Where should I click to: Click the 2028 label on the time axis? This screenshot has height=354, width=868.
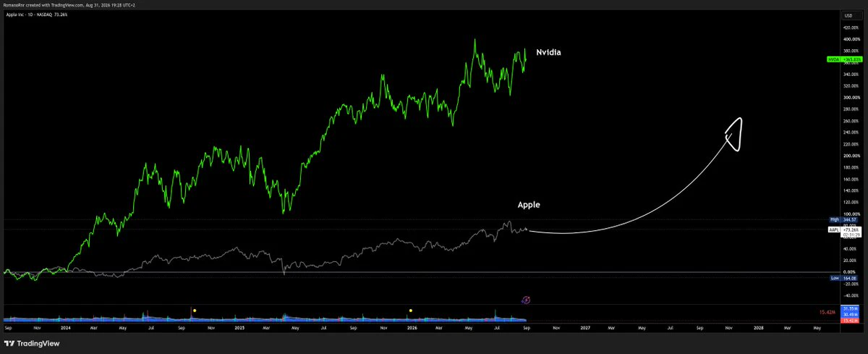pyautogui.click(x=757, y=327)
